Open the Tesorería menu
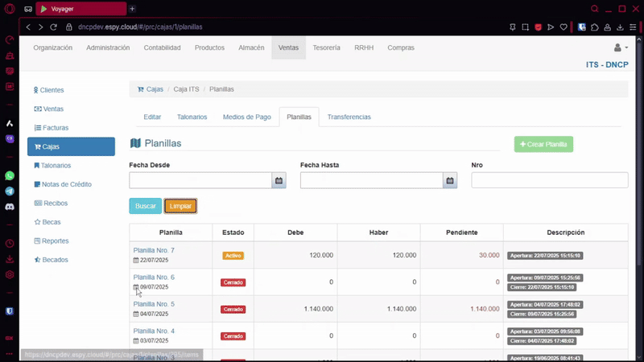644x362 pixels. coord(326,48)
